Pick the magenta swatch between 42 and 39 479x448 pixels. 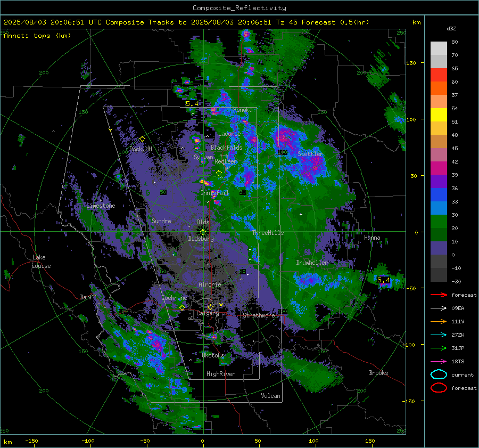point(439,168)
